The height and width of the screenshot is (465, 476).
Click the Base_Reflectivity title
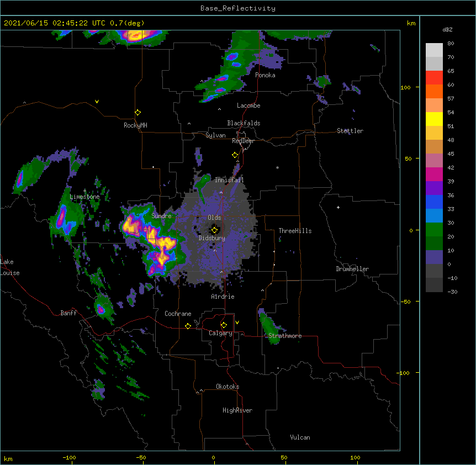click(238, 8)
